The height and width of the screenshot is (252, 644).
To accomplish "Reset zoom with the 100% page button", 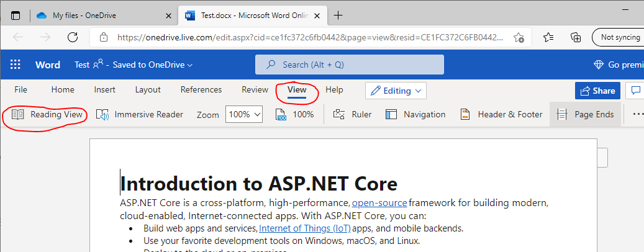I will tap(294, 114).
